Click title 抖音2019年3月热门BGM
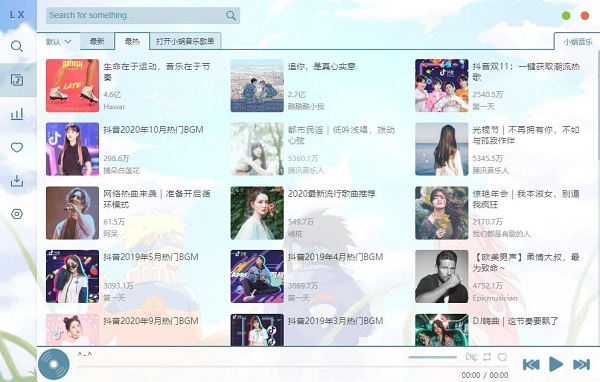The height and width of the screenshot is (382, 600). pyautogui.click(x=335, y=321)
